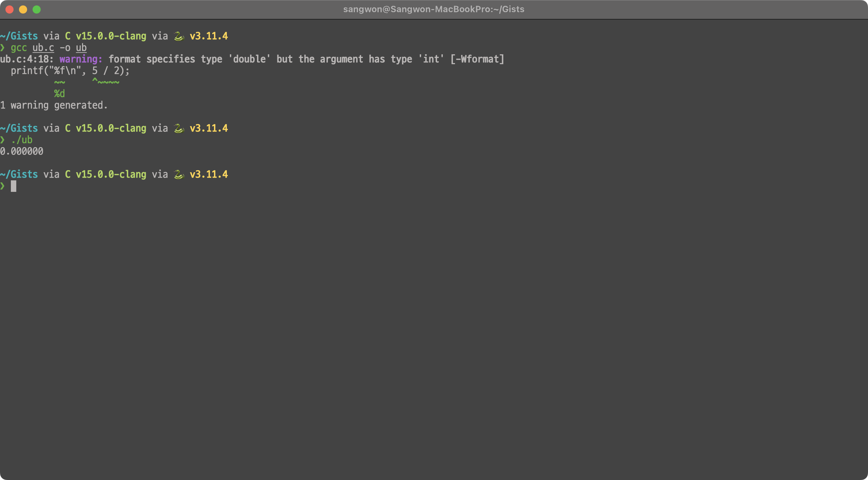This screenshot has height=480, width=868.
Task: Click the printf("%f\n", 5 / 2); code line
Action: (x=70, y=71)
